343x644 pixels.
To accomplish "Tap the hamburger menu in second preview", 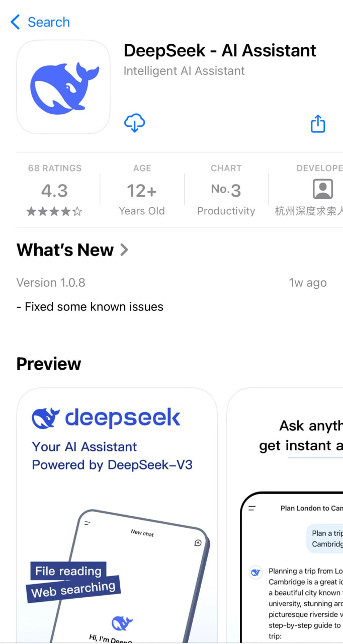I will tap(252, 508).
